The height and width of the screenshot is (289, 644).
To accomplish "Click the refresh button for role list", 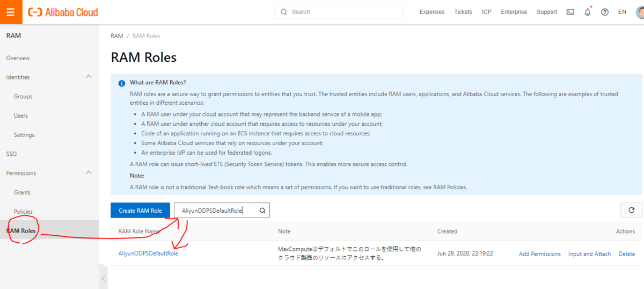I will 631,210.
